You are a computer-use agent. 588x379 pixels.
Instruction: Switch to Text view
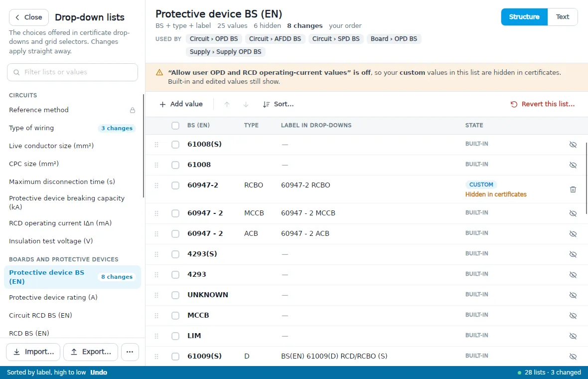562,17
